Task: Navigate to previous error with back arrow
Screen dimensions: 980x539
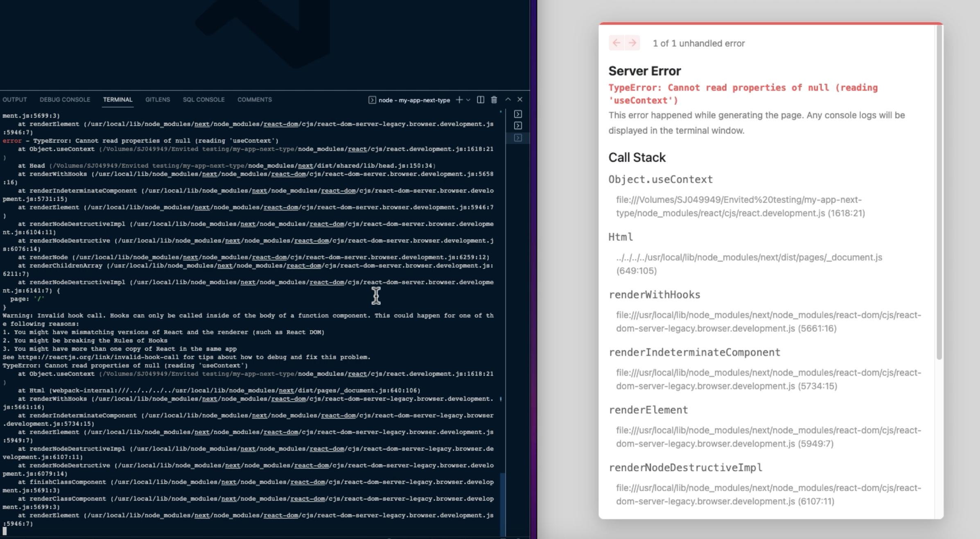Action: click(x=615, y=43)
